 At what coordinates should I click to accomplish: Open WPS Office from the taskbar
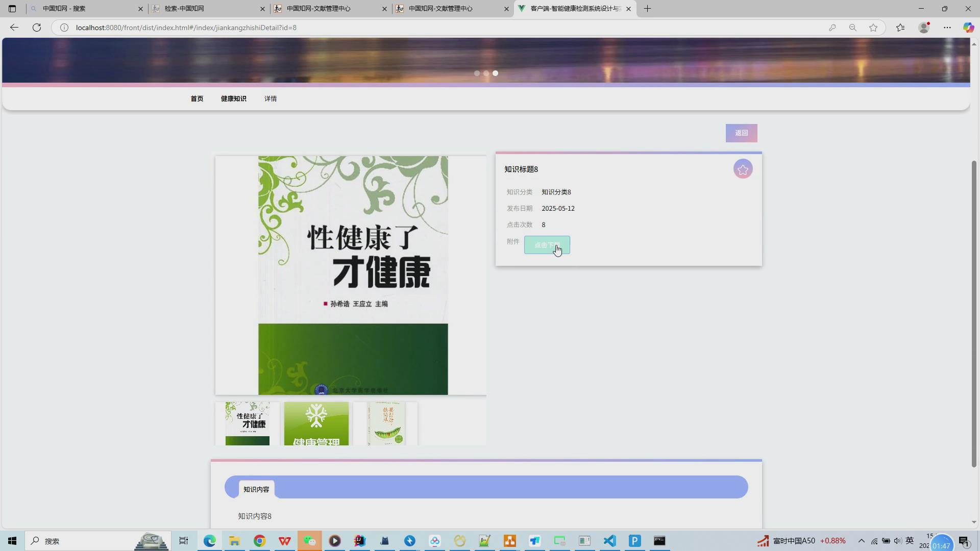click(x=284, y=541)
